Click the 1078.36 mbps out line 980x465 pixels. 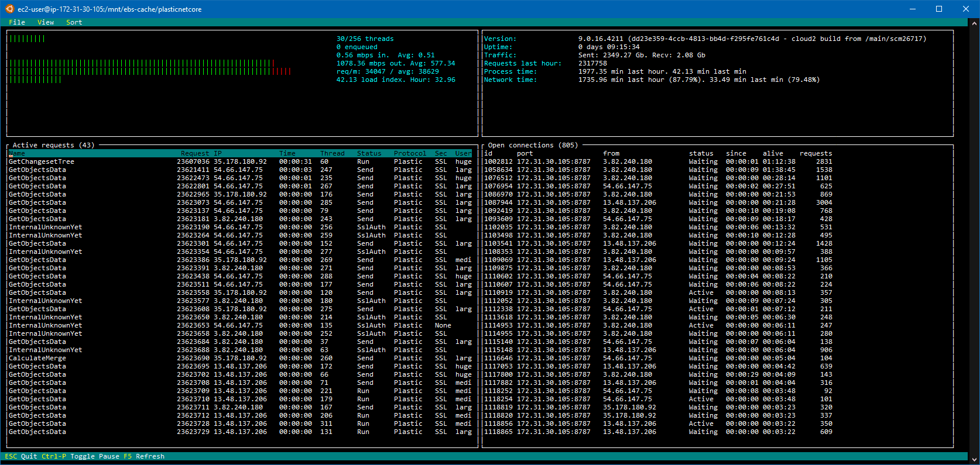tap(396, 63)
